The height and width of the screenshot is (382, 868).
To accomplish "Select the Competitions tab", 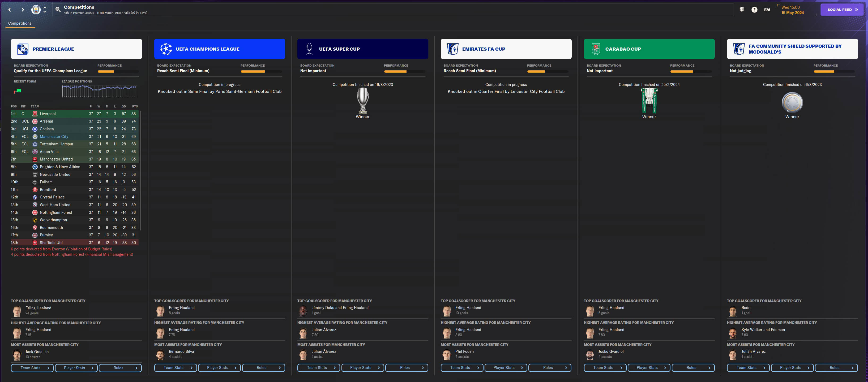I will click(x=20, y=23).
